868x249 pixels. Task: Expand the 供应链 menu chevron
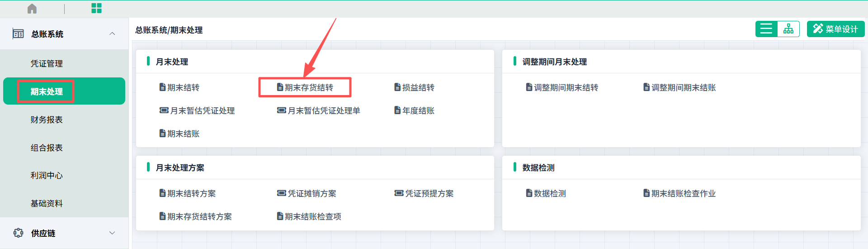[x=112, y=233]
